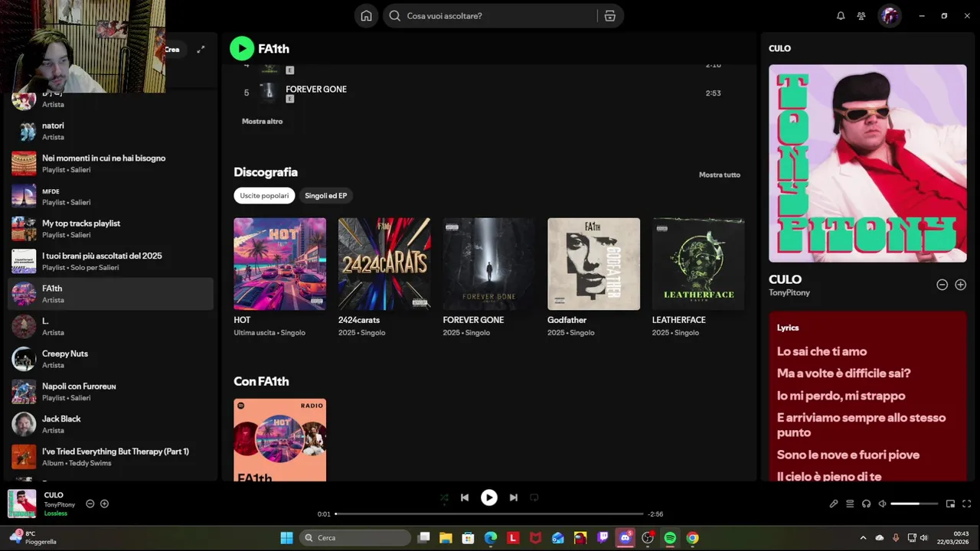The height and width of the screenshot is (551, 980).
Task: Open the Friend Activity icon
Action: [x=861, y=16]
